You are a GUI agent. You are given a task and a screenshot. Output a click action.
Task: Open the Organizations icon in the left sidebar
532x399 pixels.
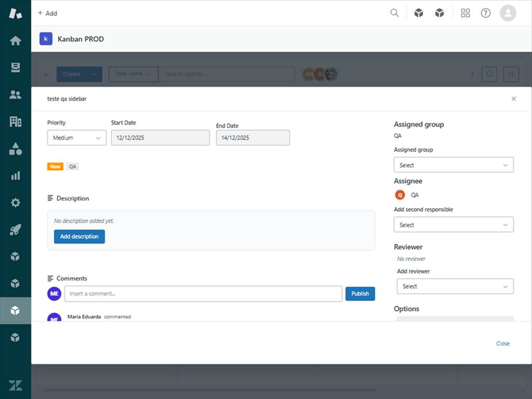(15, 122)
